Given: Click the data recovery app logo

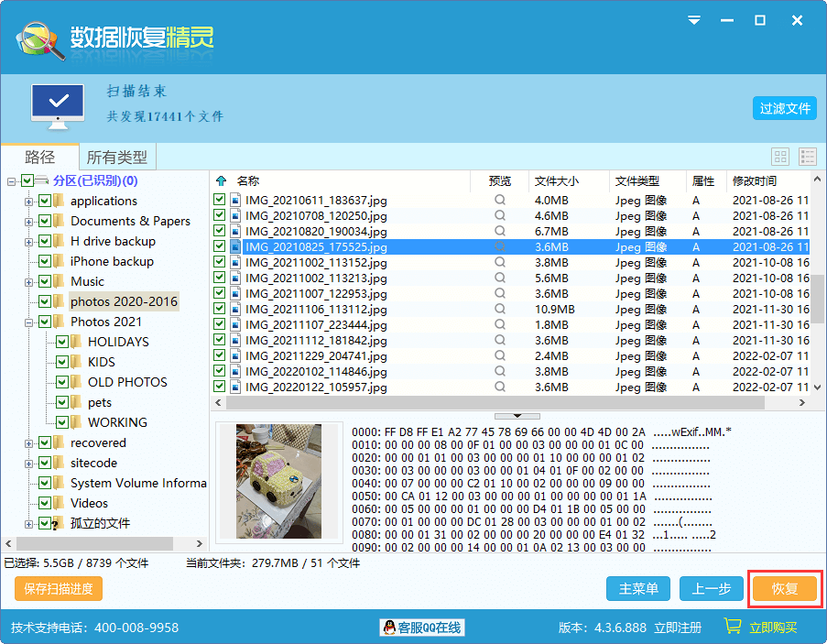Looking at the screenshot, I should (x=37, y=38).
